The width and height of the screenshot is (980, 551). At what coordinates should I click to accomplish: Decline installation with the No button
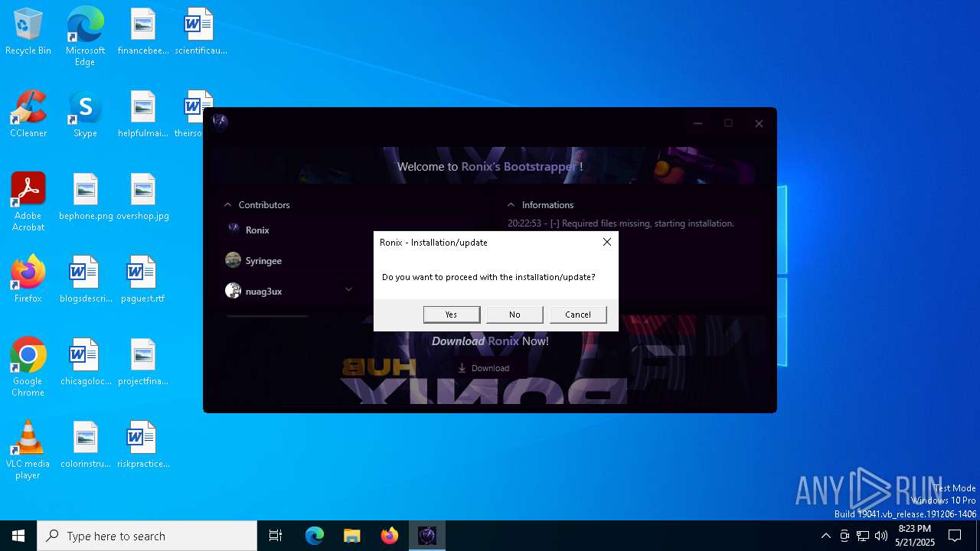(514, 315)
